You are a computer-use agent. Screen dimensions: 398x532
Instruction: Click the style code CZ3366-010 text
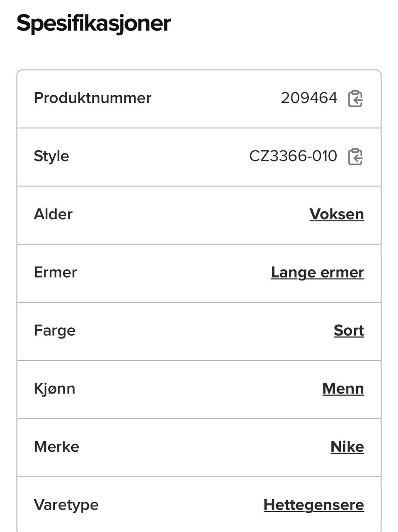click(x=293, y=156)
